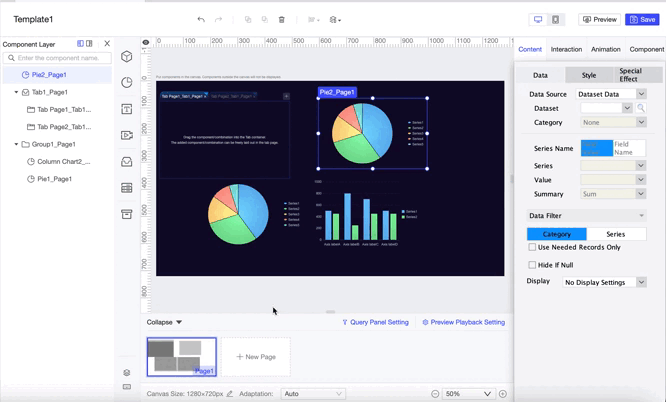Open the Display settings dropdown
The width and height of the screenshot is (666, 402).
[604, 282]
